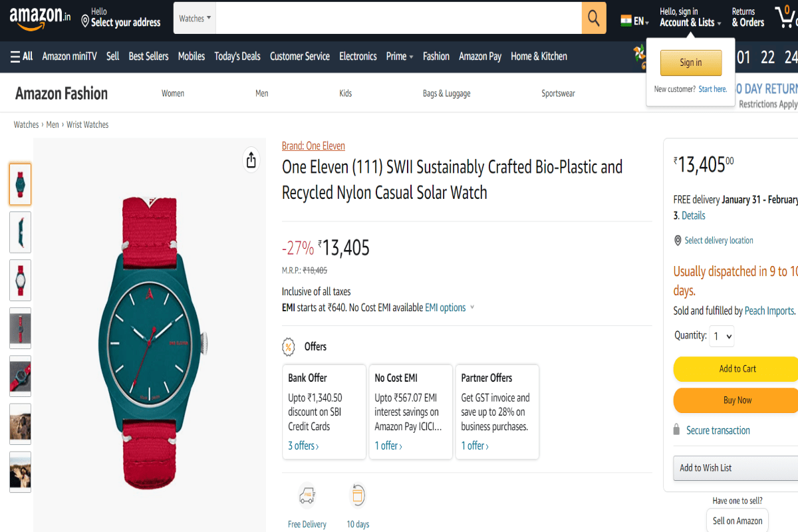Open the EN language selector
Image resolution: width=798 pixels, height=532 pixels.
(634, 21)
